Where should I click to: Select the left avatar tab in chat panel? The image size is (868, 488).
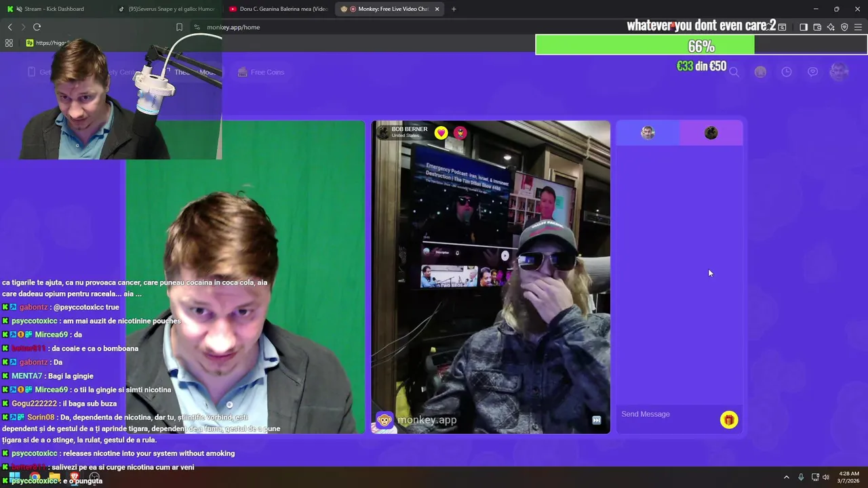[x=648, y=133]
